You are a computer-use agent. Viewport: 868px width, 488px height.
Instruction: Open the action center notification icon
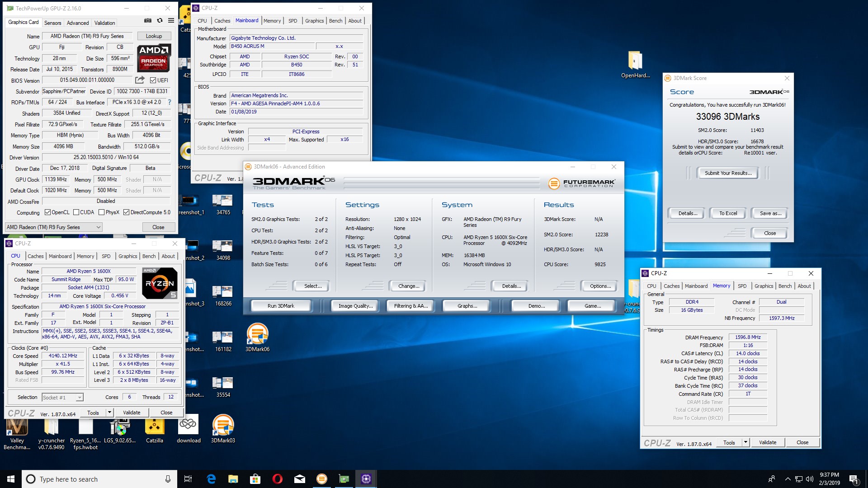pyautogui.click(x=854, y=479)
